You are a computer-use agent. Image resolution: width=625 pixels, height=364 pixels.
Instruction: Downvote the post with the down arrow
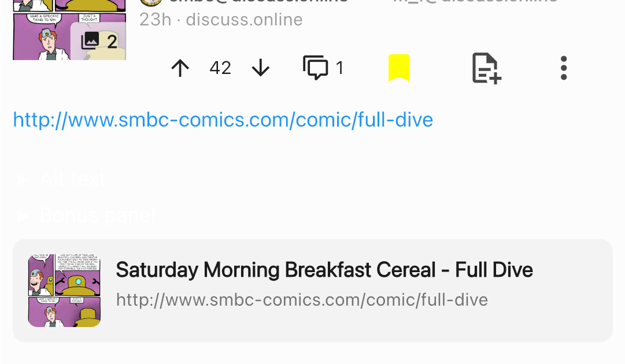(261, 69)
